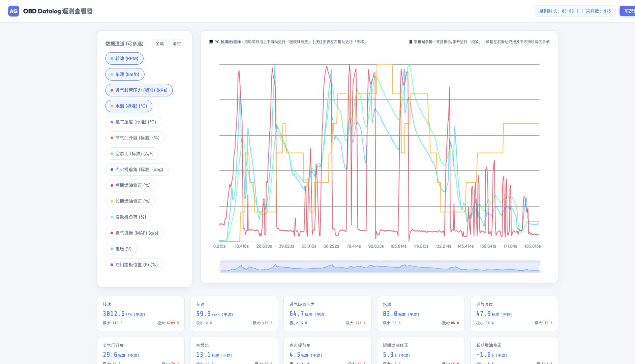This screenshot has height=364, width=635.
Task: Enable 节气门开度 (标准) channel
Action: 135,138
